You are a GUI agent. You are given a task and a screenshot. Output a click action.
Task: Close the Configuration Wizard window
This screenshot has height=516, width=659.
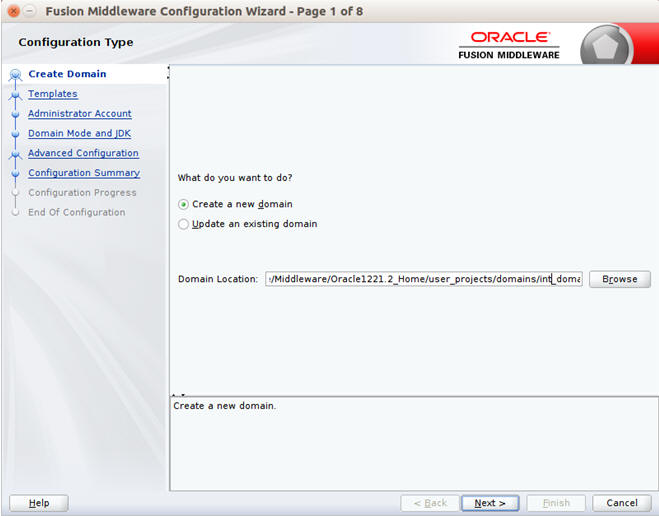click(x=13, y=11)
